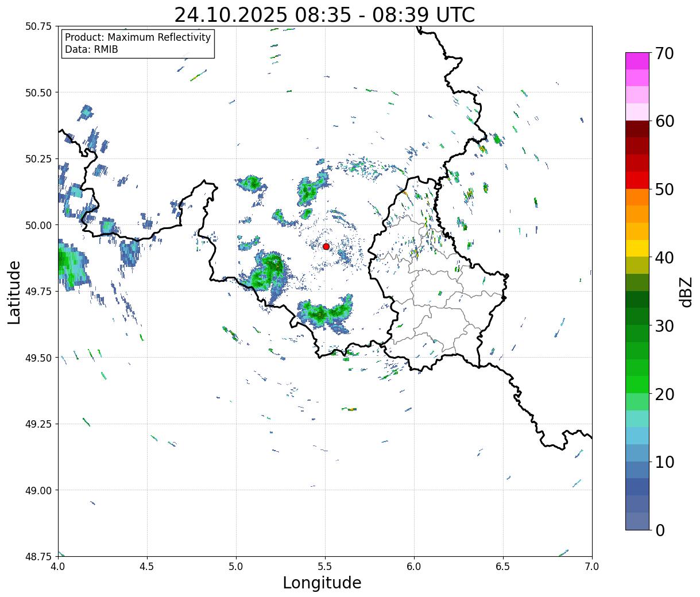Image resolution: width=700 pixels, height=597 pixels.
Task: Click the olive colorbar segment below 40
Action: point(637,266)
